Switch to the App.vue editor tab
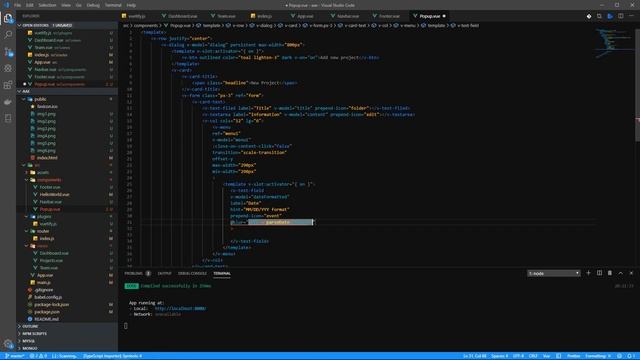Screen dimensions: 640x360 tap(305, 16)
